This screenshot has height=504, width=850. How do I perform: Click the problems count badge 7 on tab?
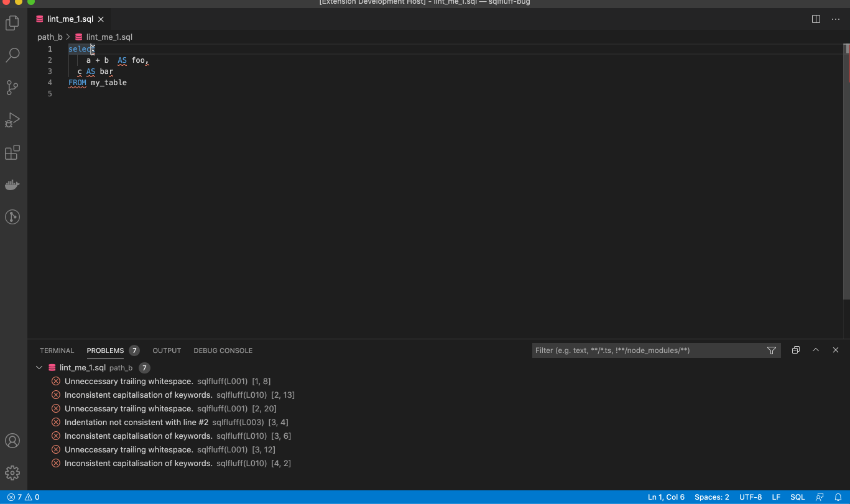click(x=134, y=351)
